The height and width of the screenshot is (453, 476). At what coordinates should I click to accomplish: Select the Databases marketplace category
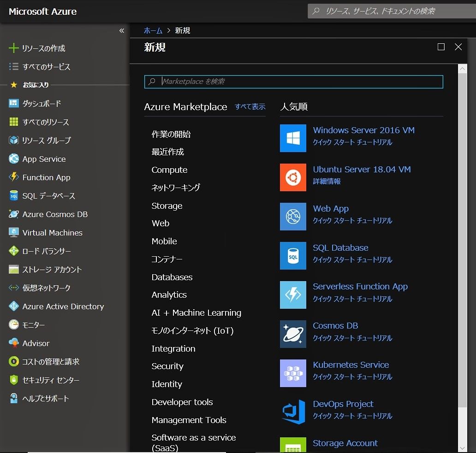[x=172, y=277]
